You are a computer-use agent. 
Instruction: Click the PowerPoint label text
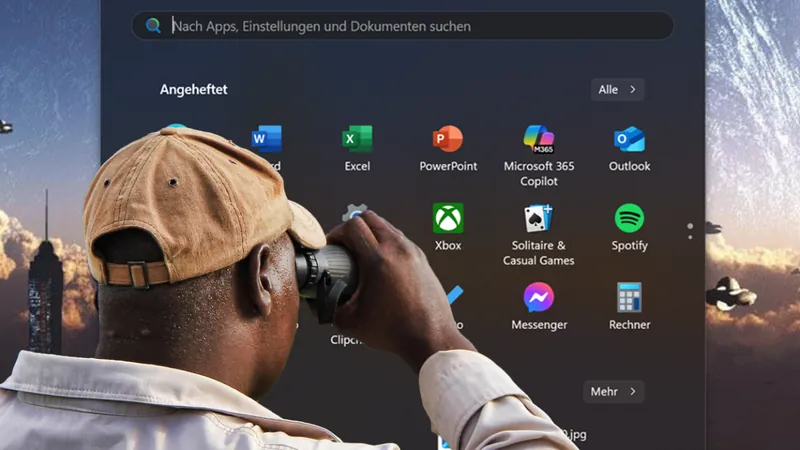pyautogui.click(x=448, y=166)
